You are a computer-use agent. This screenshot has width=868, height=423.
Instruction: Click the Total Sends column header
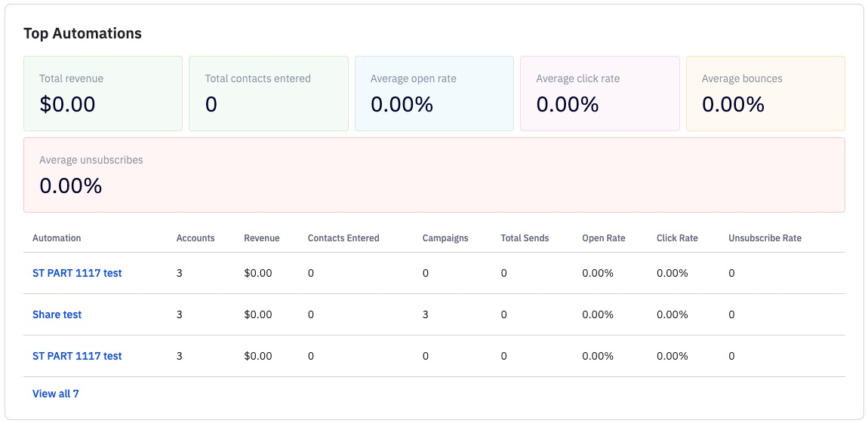coord(525,238)
